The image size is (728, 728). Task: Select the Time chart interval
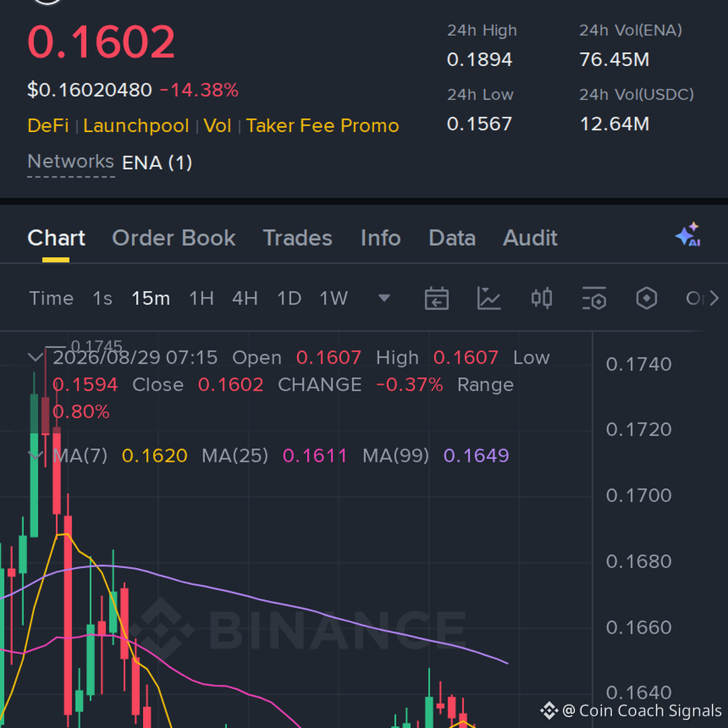point(51,298)
